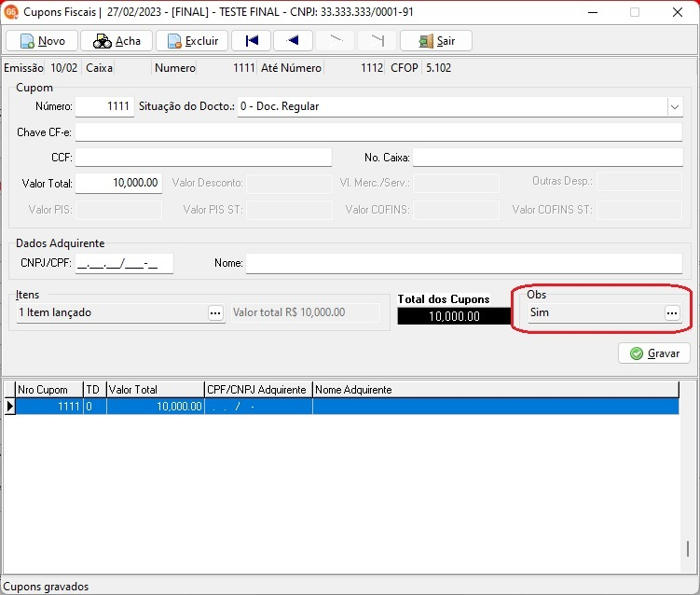Click CFOP value 5.102

pos(438,68)
